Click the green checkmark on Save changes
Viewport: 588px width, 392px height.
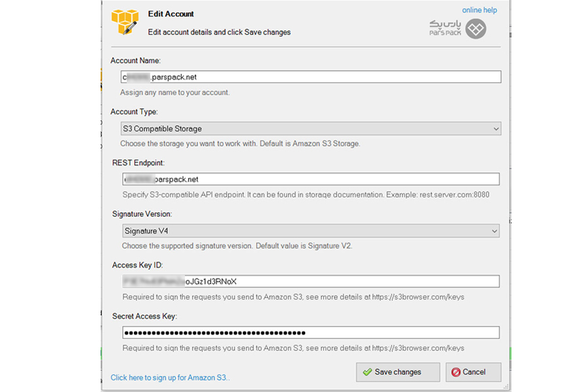pyautogui.click(x=367, y=372)
